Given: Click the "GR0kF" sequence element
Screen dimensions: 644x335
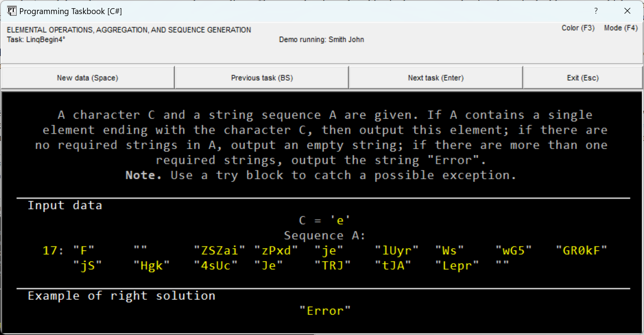Looking at the screenshot, I should click(581, 250).
